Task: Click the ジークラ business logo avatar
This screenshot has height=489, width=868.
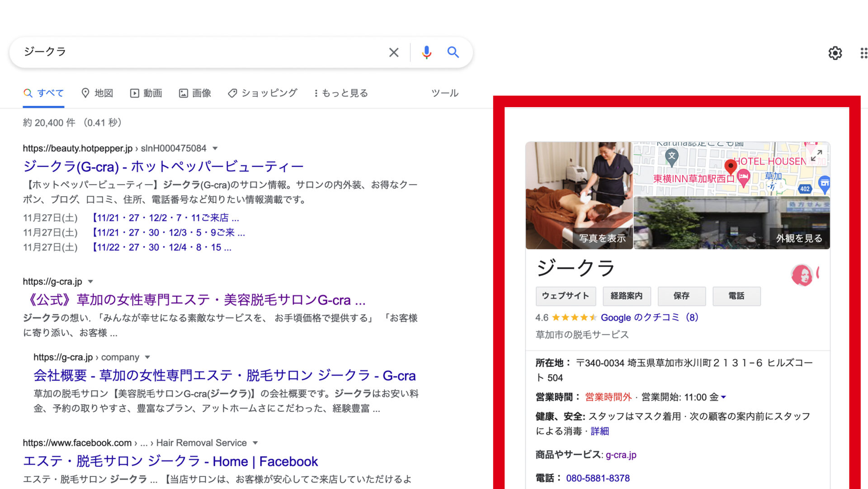Action: 802,275
